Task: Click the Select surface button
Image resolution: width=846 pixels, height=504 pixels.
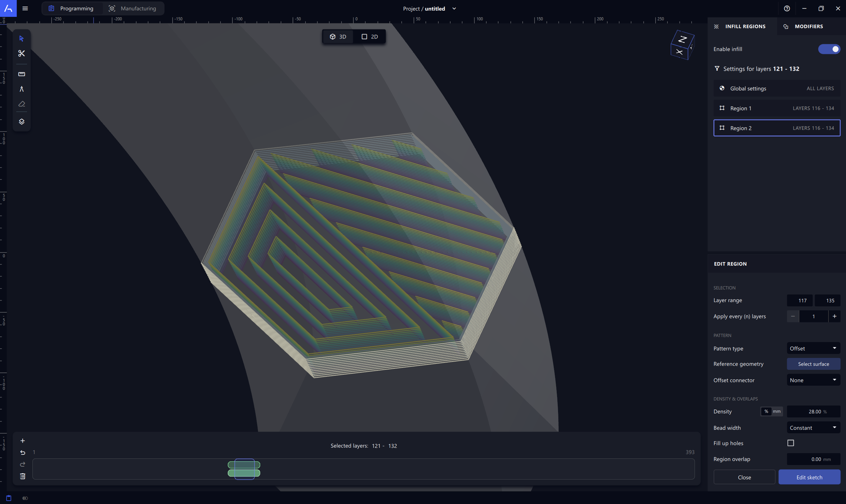Action: [813, 364]
